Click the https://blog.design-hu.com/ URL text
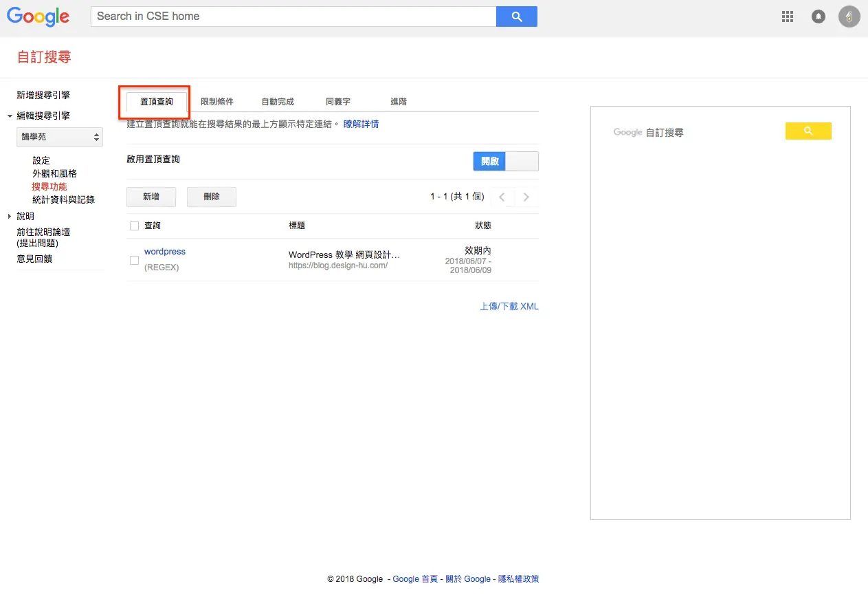 point(338,265)
